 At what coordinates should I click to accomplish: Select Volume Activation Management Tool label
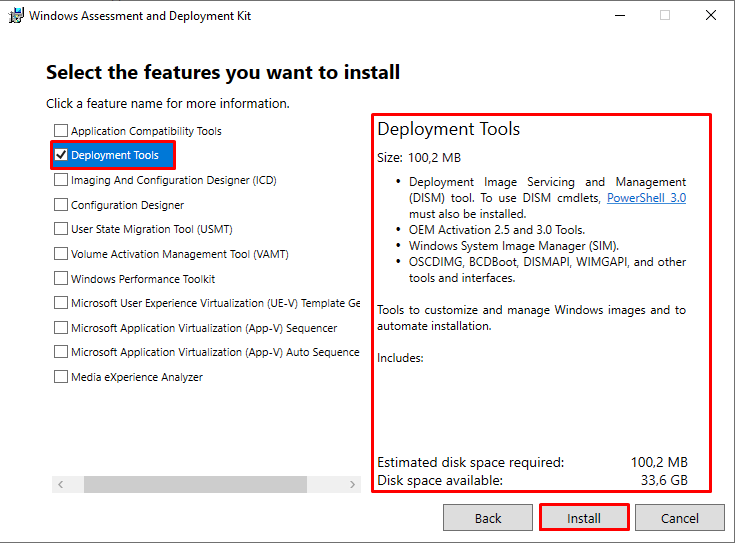pyautogui.click(x=180, y=254)
